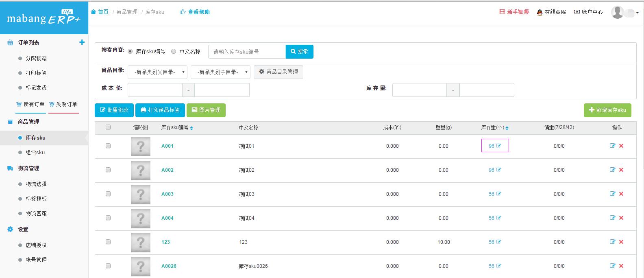Delete the A001 row with the red X

pos(621,146)
